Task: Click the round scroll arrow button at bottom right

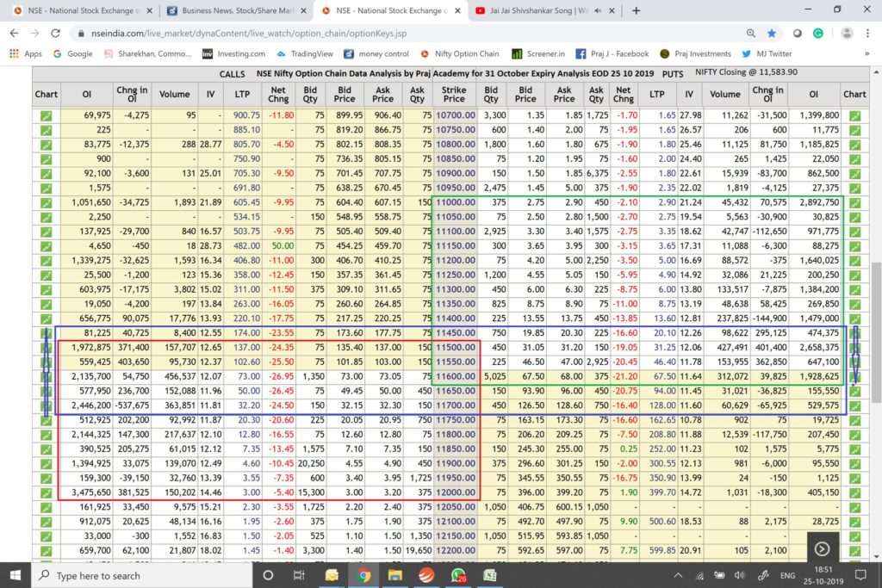Action: click(x=823, y=548)
